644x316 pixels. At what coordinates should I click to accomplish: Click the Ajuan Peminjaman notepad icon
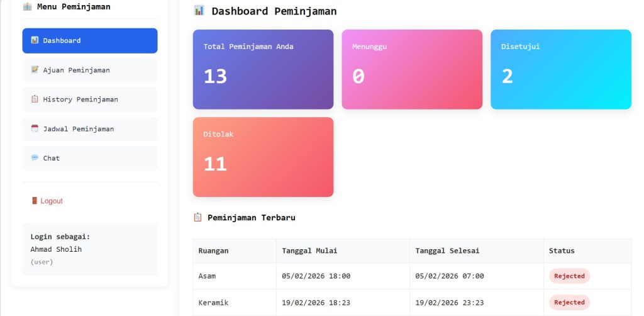pyautogui.click(x=35, y=70)
